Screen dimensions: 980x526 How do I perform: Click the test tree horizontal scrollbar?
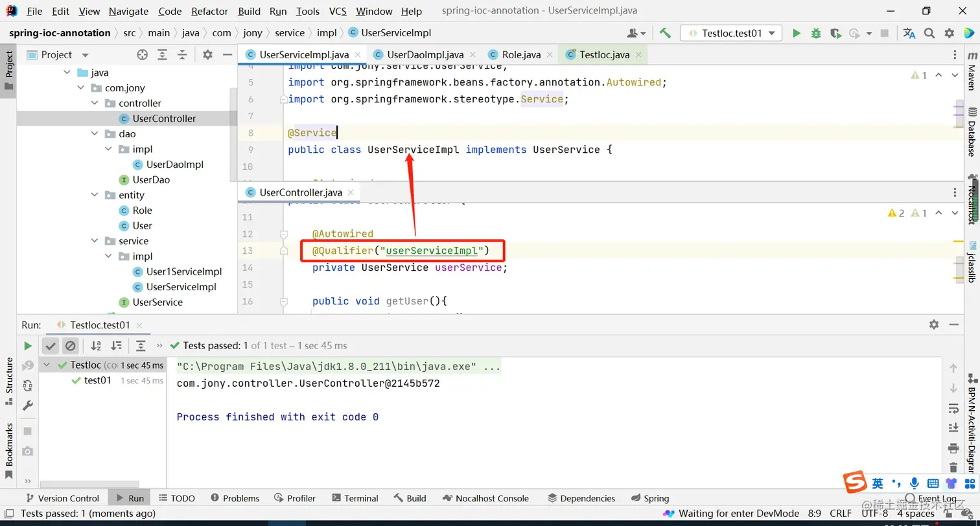click(x=88, y=484)
